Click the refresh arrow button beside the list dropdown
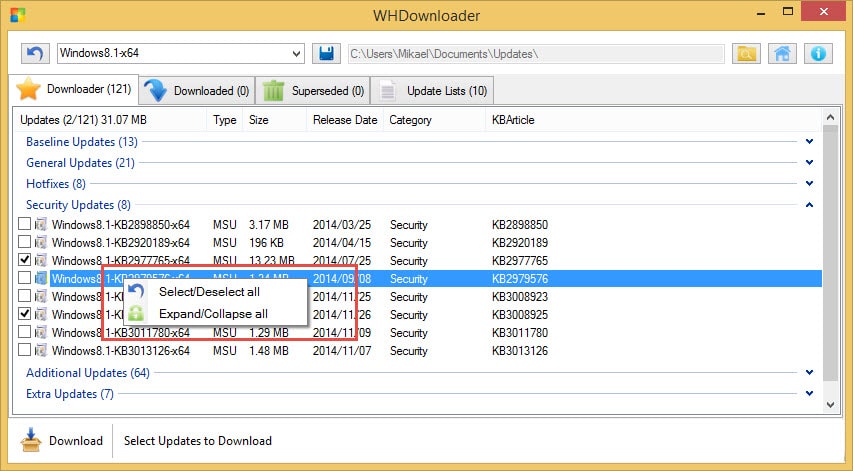 tap(35, 54)
